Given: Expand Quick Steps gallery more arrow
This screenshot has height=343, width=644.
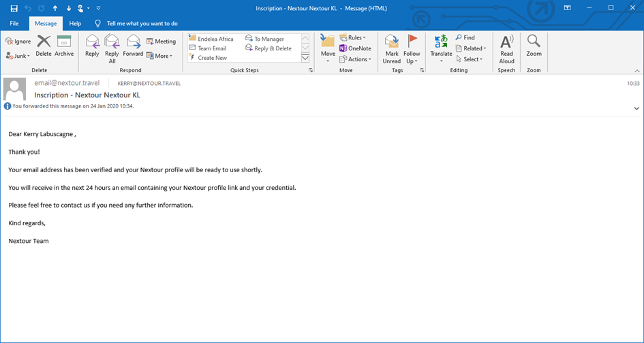Looking at the screenshot, I should click(305, 59).
